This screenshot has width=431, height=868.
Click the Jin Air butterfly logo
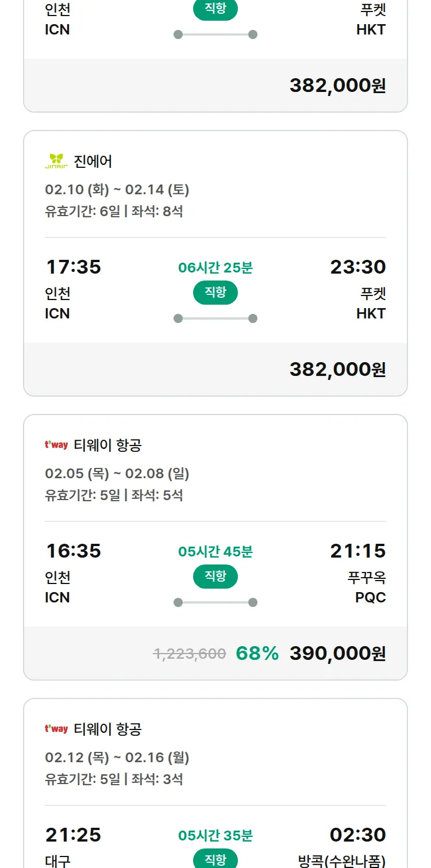pos(56,161)
